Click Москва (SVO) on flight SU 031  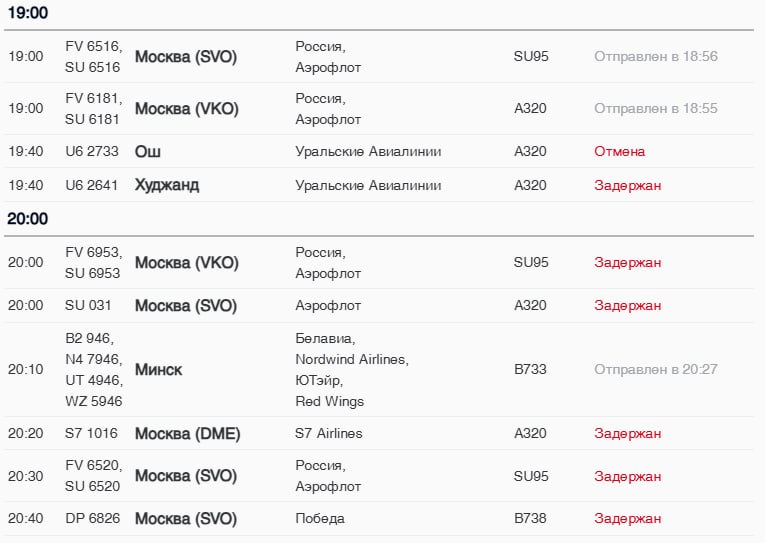(185, 305)
